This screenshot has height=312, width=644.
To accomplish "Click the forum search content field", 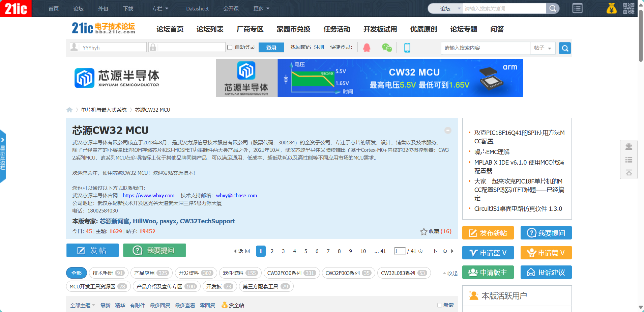I will [486, 48].
